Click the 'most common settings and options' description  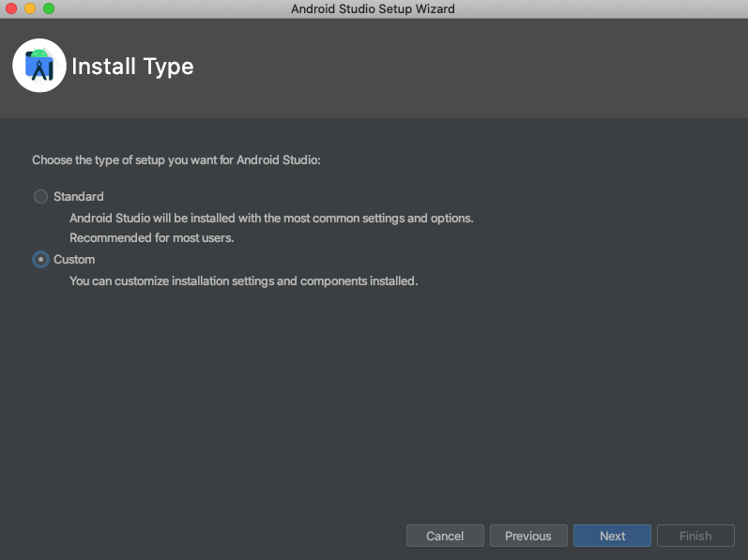point(271,218)
